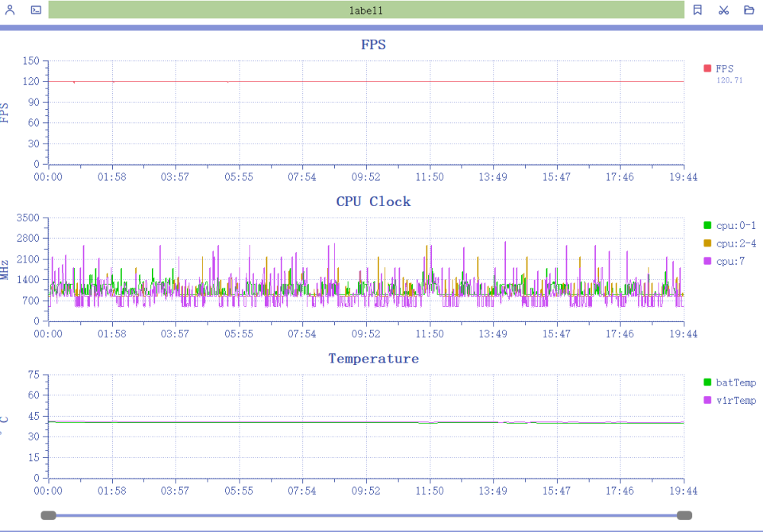Click the 120.71 FPS average value

point(729,80)
